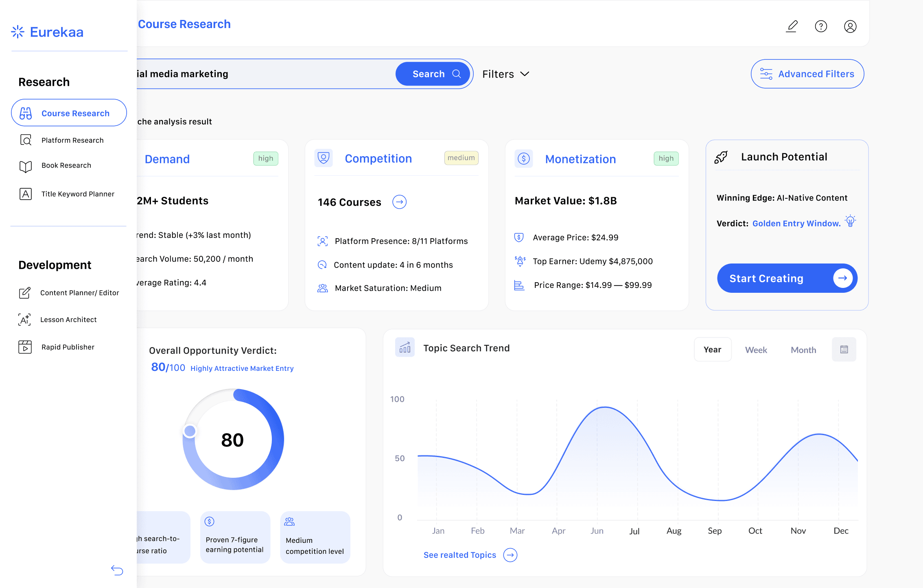923x588 pixels.
Task: Click lightbulb icon beside Golden Entry Window
Action: click(851, 221)
